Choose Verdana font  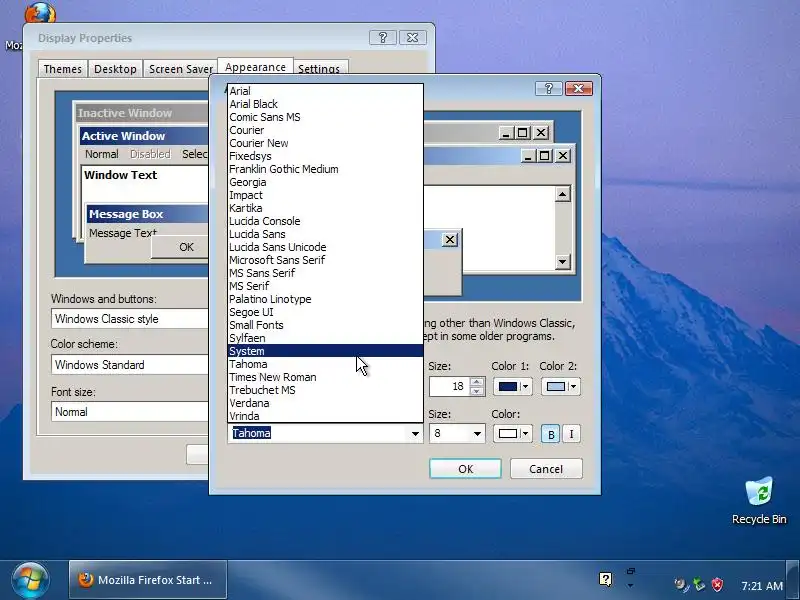pyautogui.click(x=325, y=403)
